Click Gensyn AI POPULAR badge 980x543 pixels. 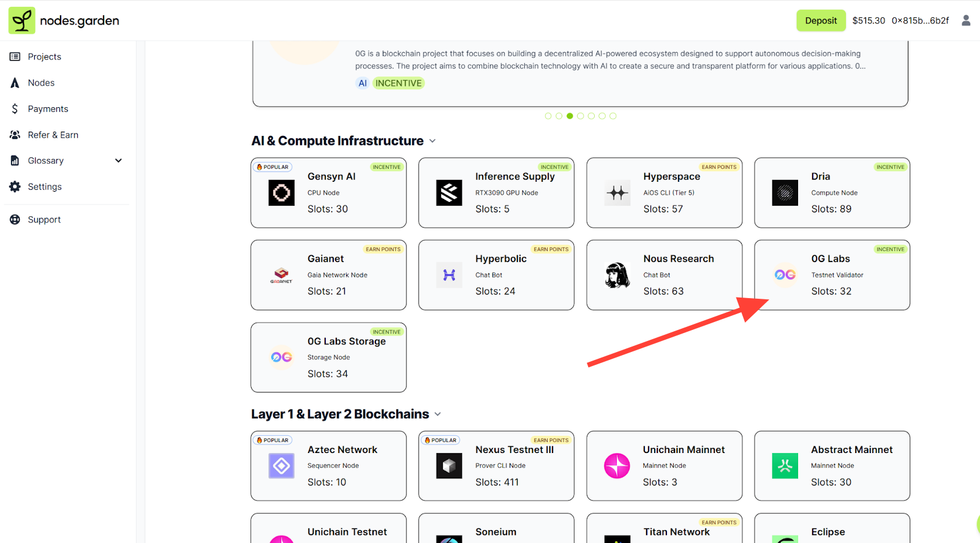(x=273, y=167)
